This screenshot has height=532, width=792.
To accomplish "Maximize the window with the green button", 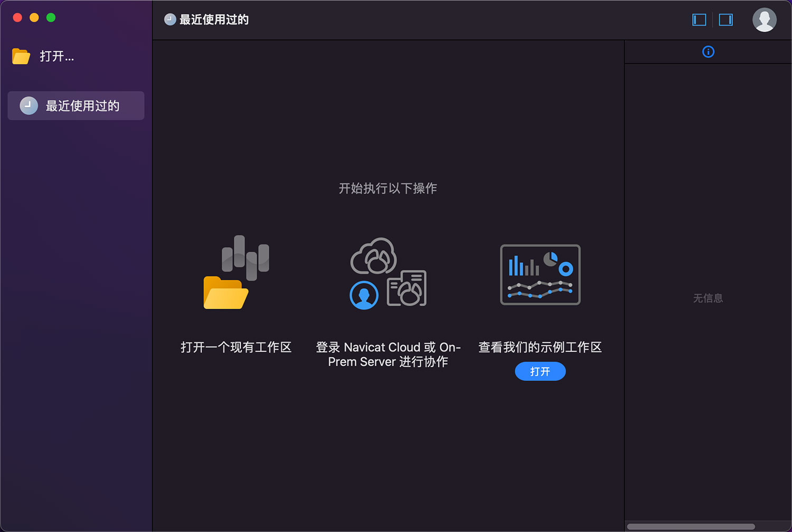I will coord(51,17).
